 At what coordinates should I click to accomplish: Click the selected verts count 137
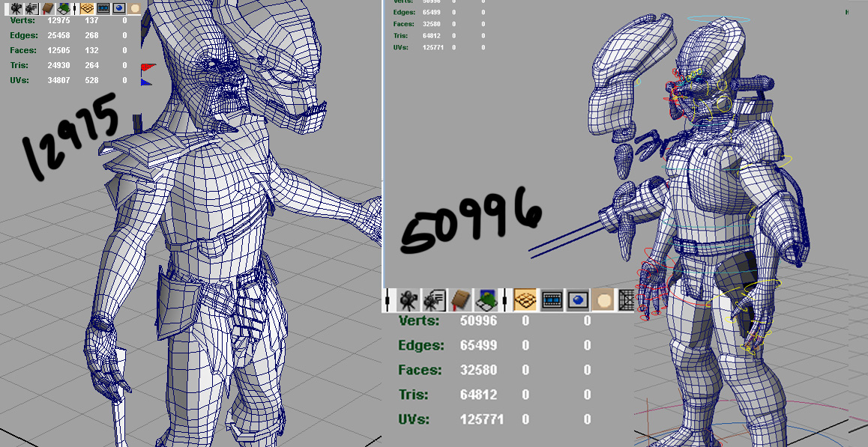tap(91, 20)
